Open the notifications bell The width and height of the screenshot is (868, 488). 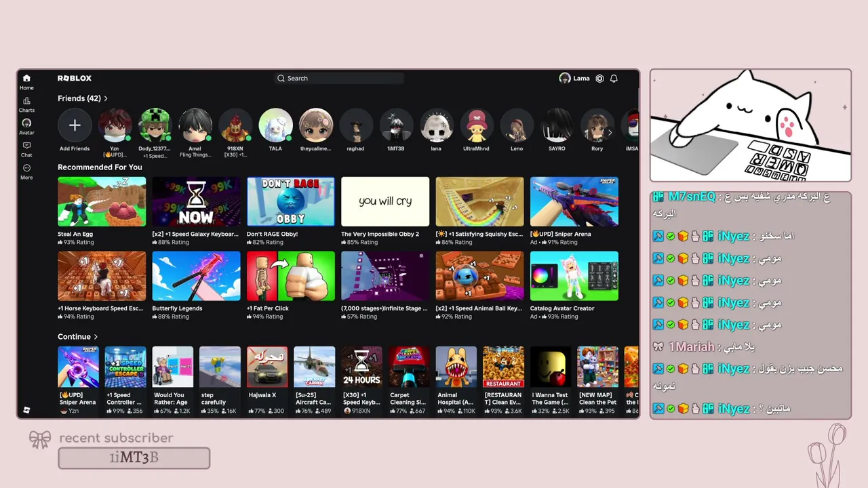tap(614, 79)
